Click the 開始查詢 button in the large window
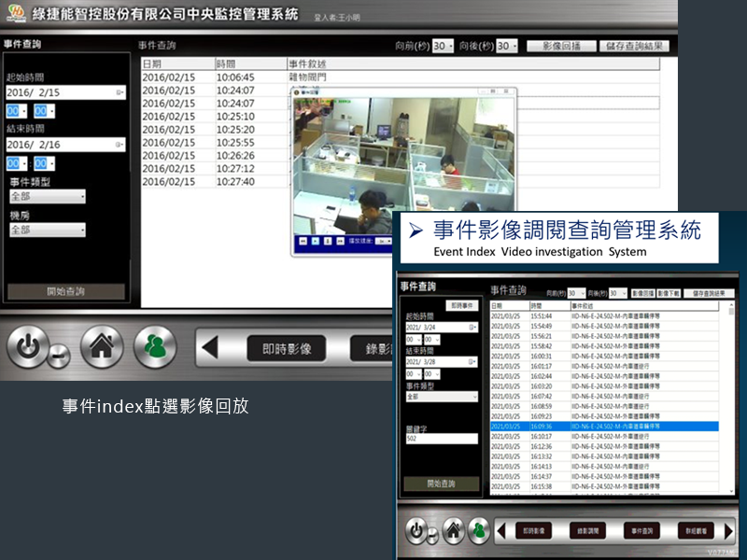 pos(65,291)
